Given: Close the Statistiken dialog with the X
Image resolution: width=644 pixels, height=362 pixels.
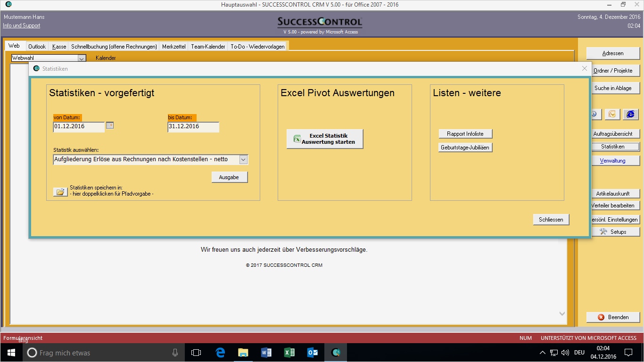Looking at the screenshot, I should click(x=585, y=68).
